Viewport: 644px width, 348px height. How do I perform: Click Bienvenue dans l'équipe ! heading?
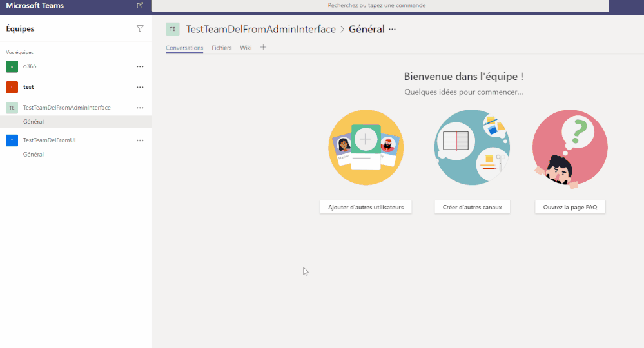463,76
